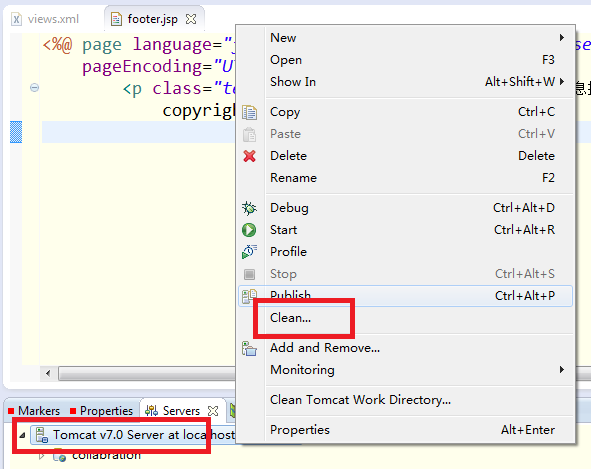Click the Copy menu entry
The height and width of the screenshot is (469, 591).
(x=405, y=112)
